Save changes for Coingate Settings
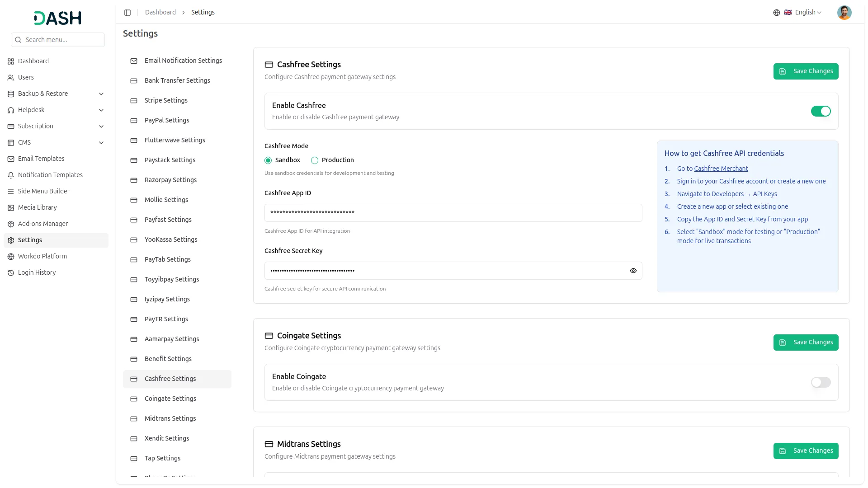 coord(806,343)
